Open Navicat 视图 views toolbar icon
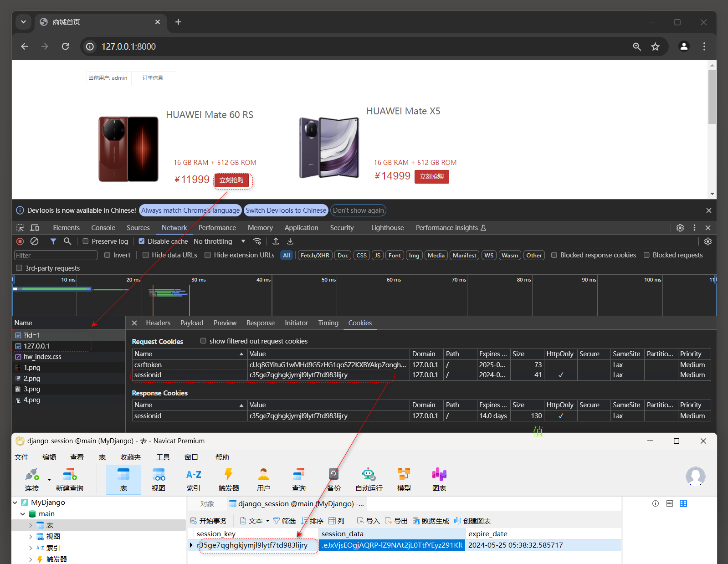 (x=159, y=480)
